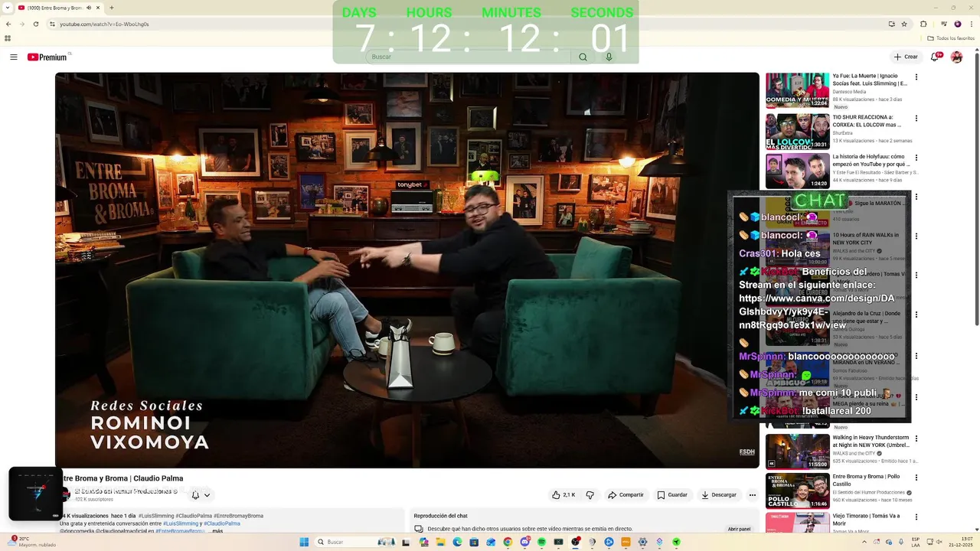This screenshot has height=551, width=980.
Task: Open browser extensions puzzle icon
Action: [923, 24]
